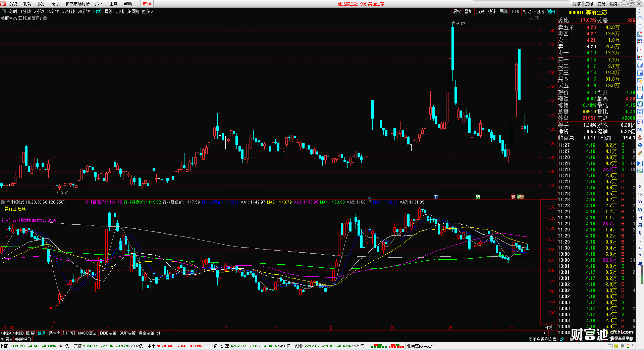Select the 周 weekly period in sidebar
644x350 pixels.
(x=640, y=225)
